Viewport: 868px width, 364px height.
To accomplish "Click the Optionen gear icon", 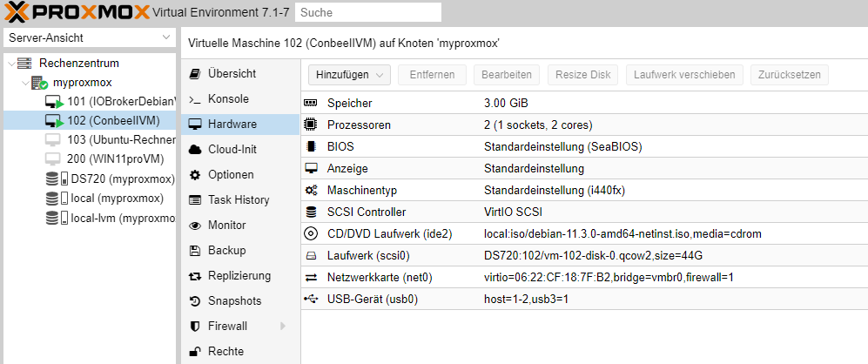I will click(x=195, y=175).
